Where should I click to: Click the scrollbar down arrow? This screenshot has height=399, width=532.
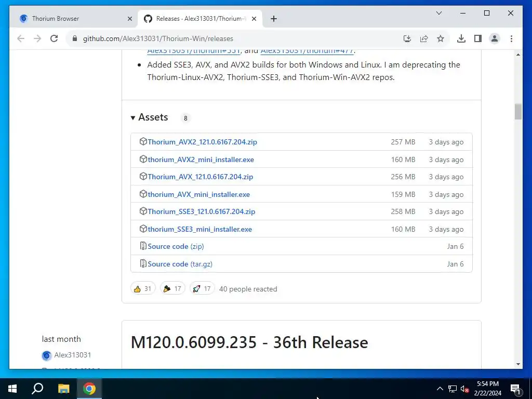coord(518,364)
